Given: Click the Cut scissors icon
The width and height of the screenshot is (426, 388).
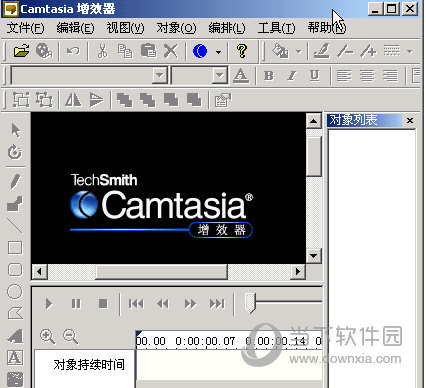Looking at the screenshot, I should pyautogui.click(x=102, y=51).
